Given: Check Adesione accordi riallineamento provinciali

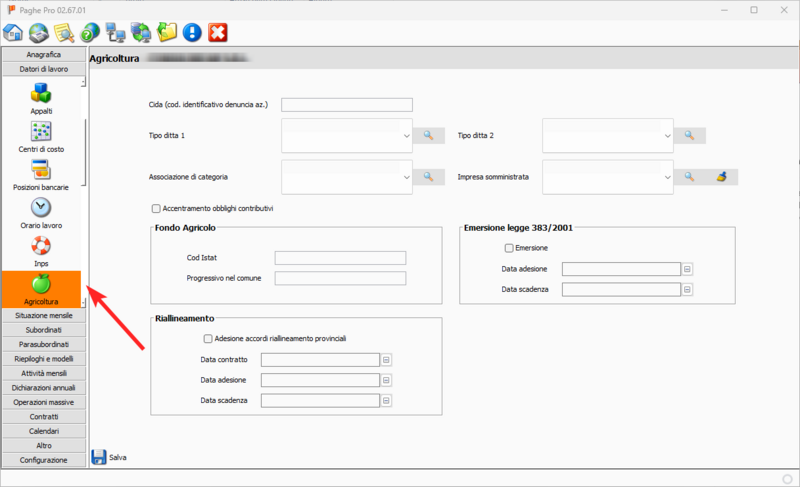Looking at the screenshot, I should [x=208, y=338].
